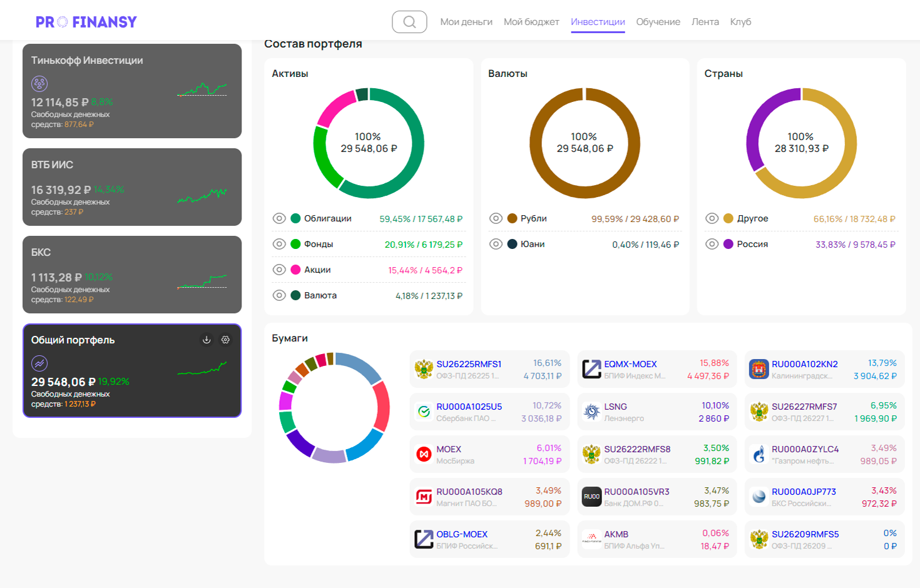Click the SU26222RMFS8 coat of arms icon
The image size is (920, 588).
(x=591, y=454)
